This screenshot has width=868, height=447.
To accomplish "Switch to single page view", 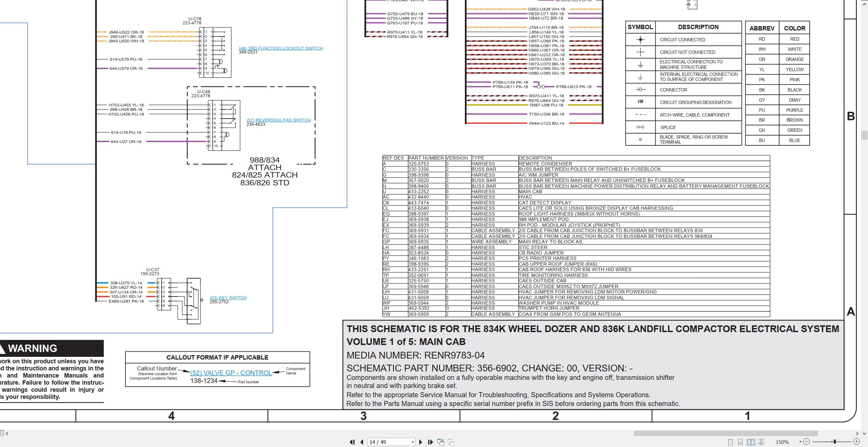I will point(730,442).
